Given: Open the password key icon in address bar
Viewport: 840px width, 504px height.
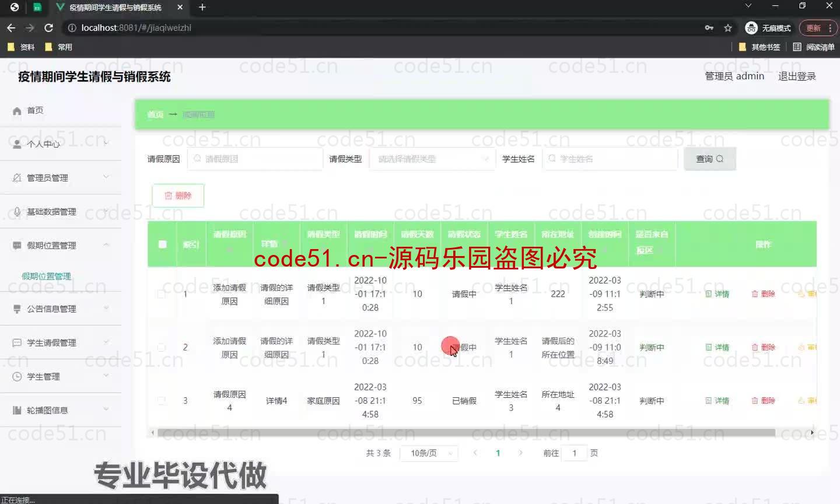Looking at the screenshot, I should pyautogui.click(x=709, y=28).
